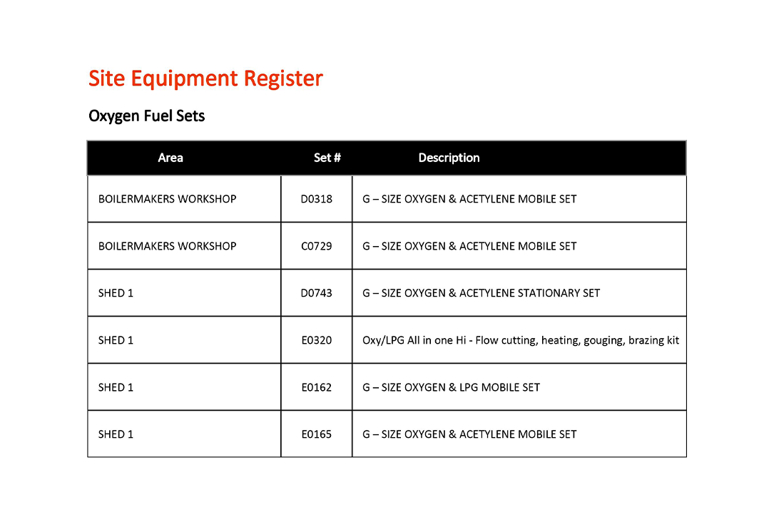Click first BOILERMAKERS WORKSHOP area cell
This screenshot has width=769, height=532.
[x=184, y=199]
